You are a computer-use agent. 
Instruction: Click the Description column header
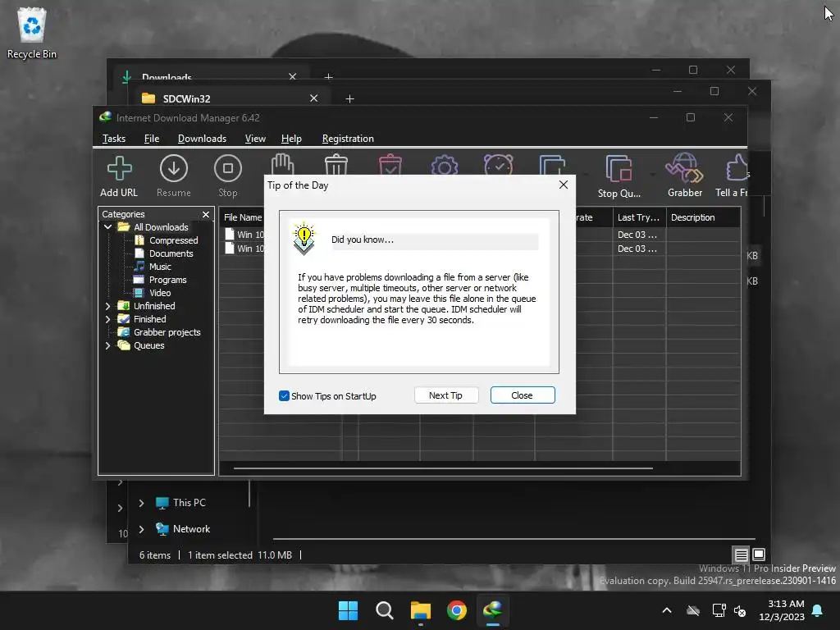703,217
